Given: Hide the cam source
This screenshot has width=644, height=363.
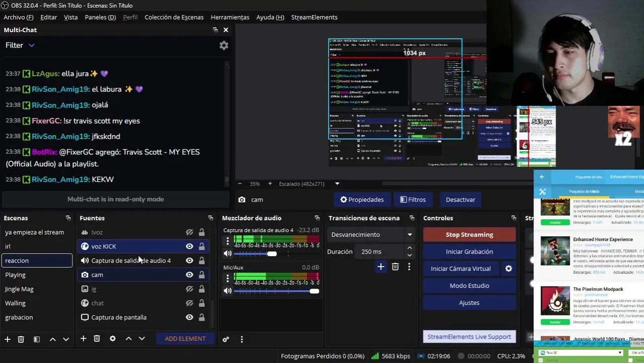Looking at the screenshot, I should pos(189,275).
